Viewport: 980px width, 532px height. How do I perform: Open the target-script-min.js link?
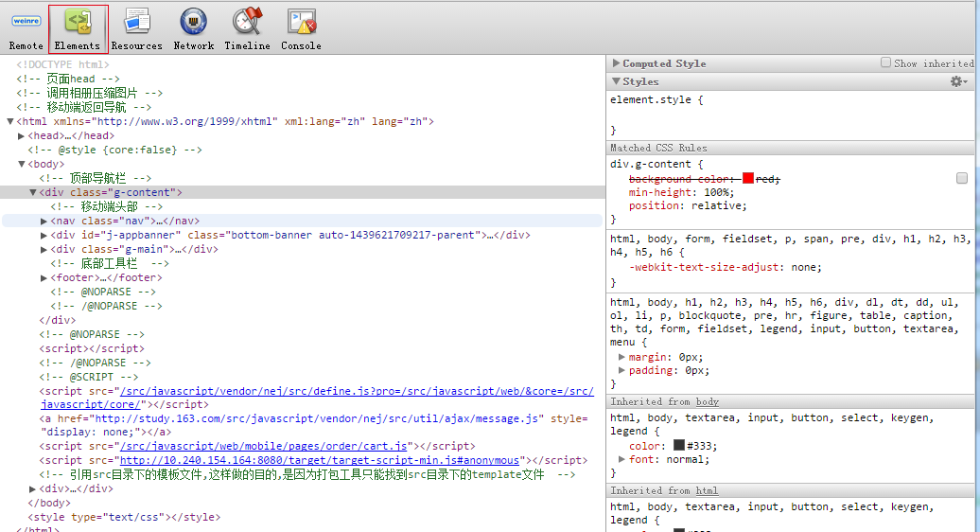click(320, 460)
